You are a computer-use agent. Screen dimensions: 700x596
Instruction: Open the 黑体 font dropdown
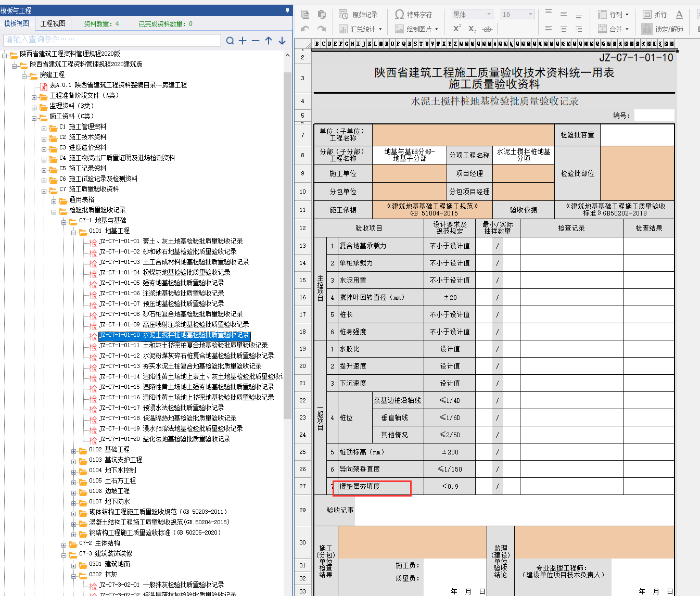[x=472, y=15]
